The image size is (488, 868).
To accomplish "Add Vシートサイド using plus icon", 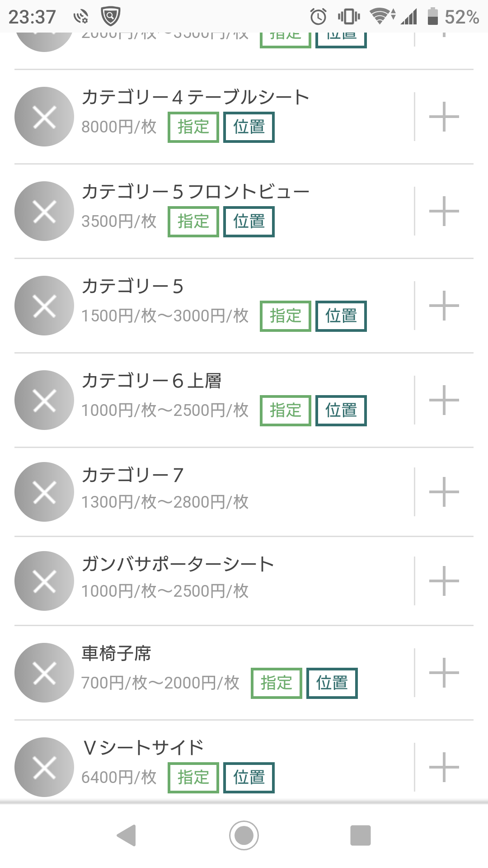I will [444, 767].
